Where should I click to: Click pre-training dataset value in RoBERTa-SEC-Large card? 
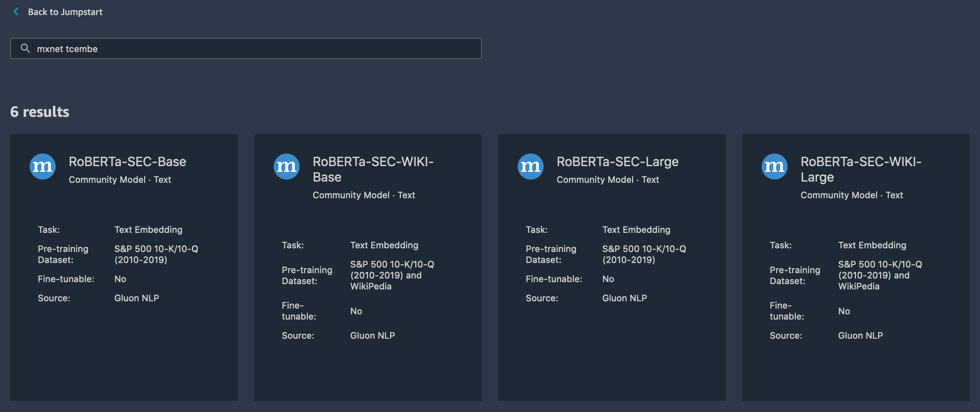[x=644, y=254]
